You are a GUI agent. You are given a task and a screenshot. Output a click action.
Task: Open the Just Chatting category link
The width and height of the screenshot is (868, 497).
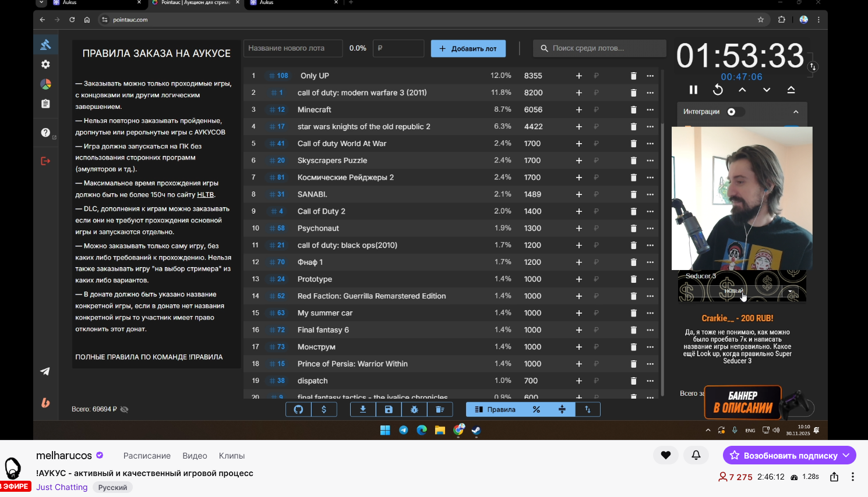tap(62, 487)
